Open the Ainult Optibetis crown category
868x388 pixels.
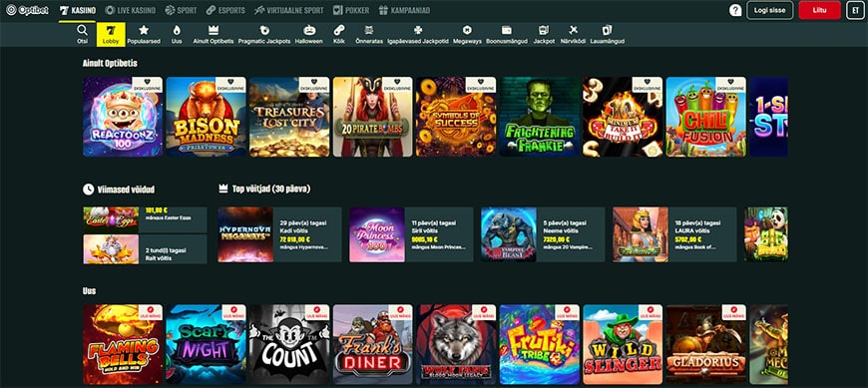[x=214, y=34]
